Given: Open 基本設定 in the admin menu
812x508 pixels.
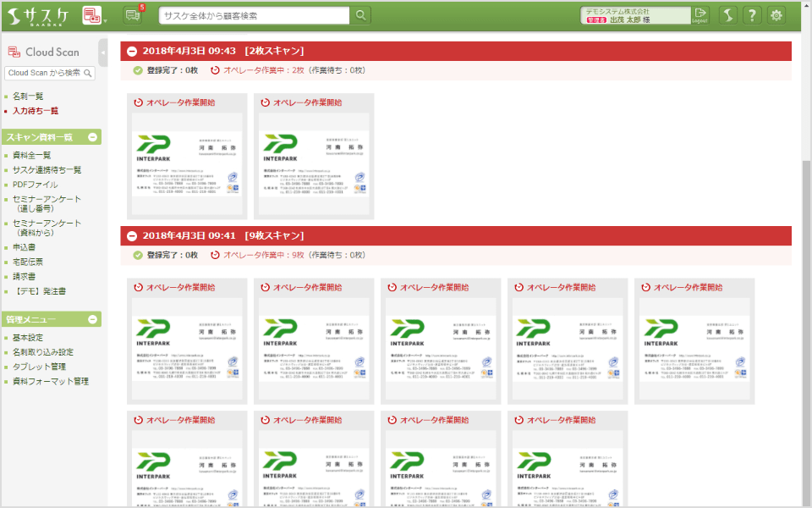Looking at the screenshot, I should [28, 338].
